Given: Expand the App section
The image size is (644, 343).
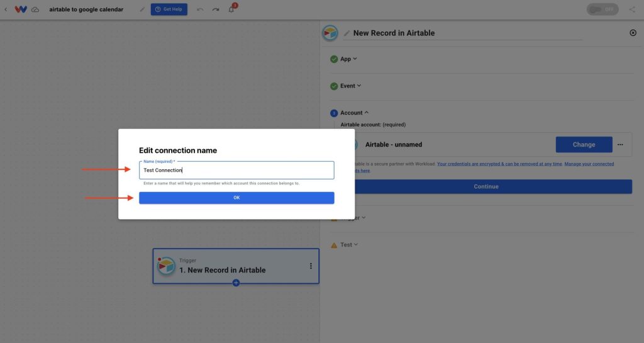Looking at the screenshot, I should pyautogui.click(x=348, y=59).
